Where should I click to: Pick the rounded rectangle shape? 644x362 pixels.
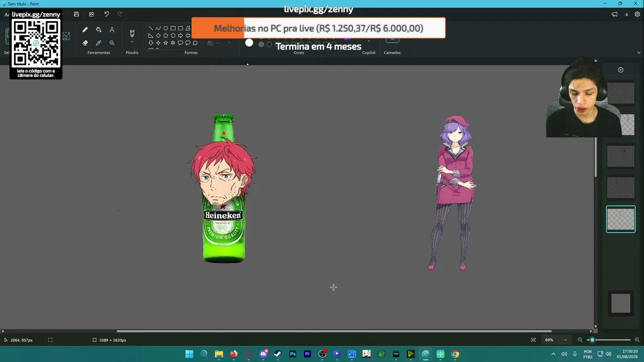[180, 28]
